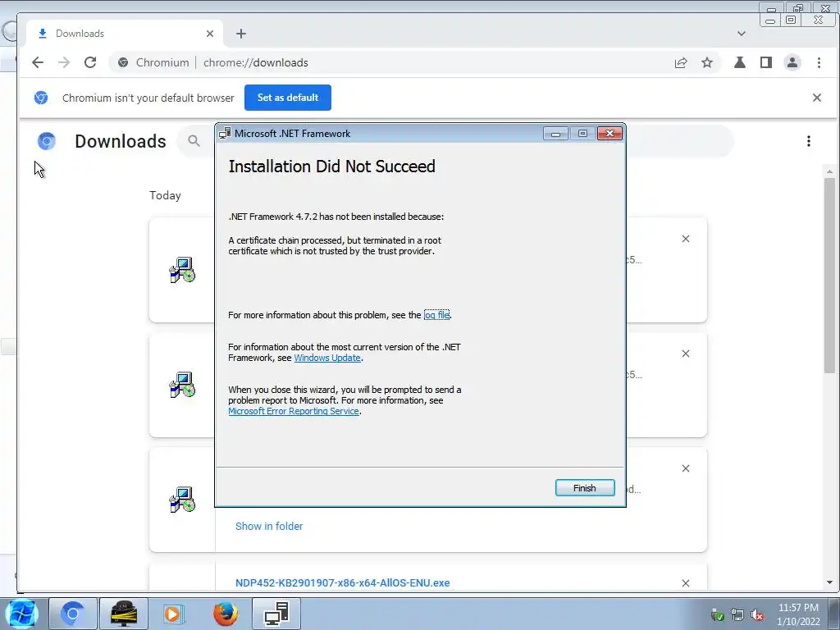Open a new tab
Image resolution: width=840 pixels, height=630 pixels.
coord(241,34)
